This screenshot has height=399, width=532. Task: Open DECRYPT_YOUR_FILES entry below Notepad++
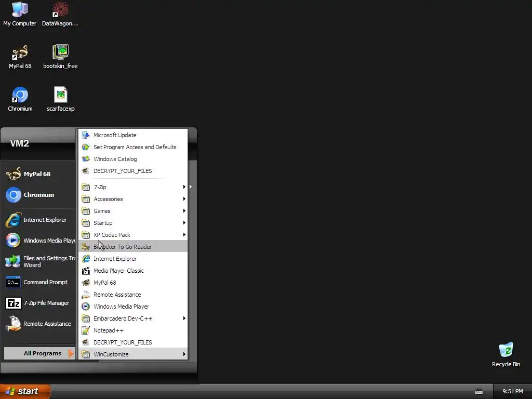[133, 342]
